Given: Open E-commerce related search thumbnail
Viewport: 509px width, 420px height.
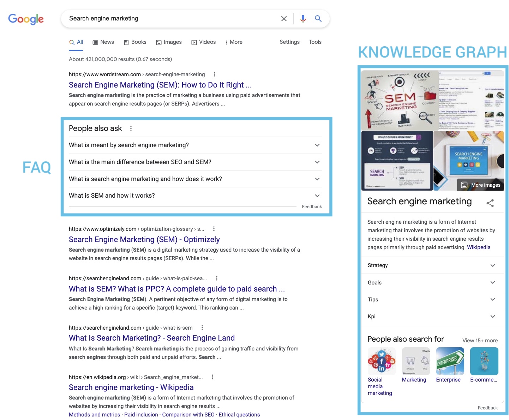Looking at the screenshot, I should pyautogui.click(x=484, y=361).
